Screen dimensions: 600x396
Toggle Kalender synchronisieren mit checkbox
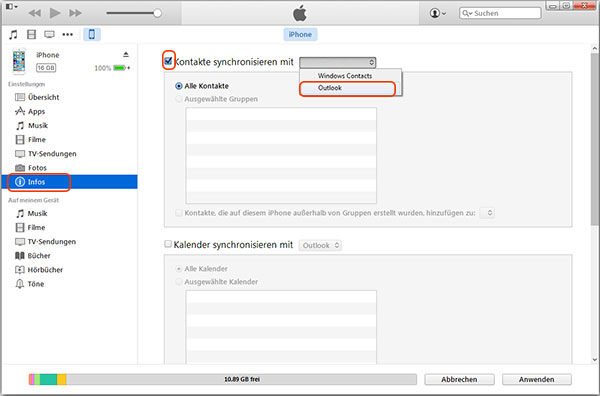click(x=168, y=244)
